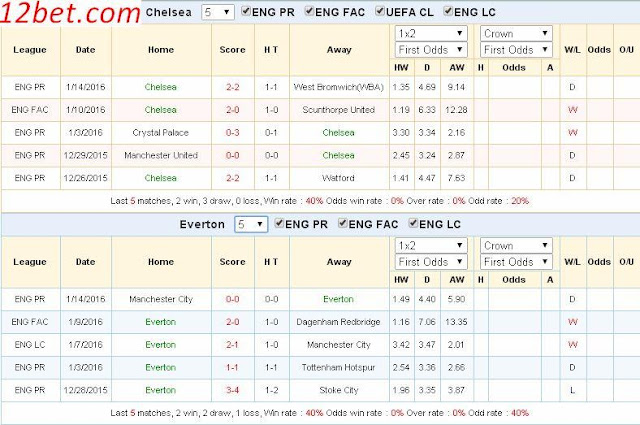640x425 pixels.
Task: Toggle ENG PR checkbox in Everton section
Action: (279, 223)
